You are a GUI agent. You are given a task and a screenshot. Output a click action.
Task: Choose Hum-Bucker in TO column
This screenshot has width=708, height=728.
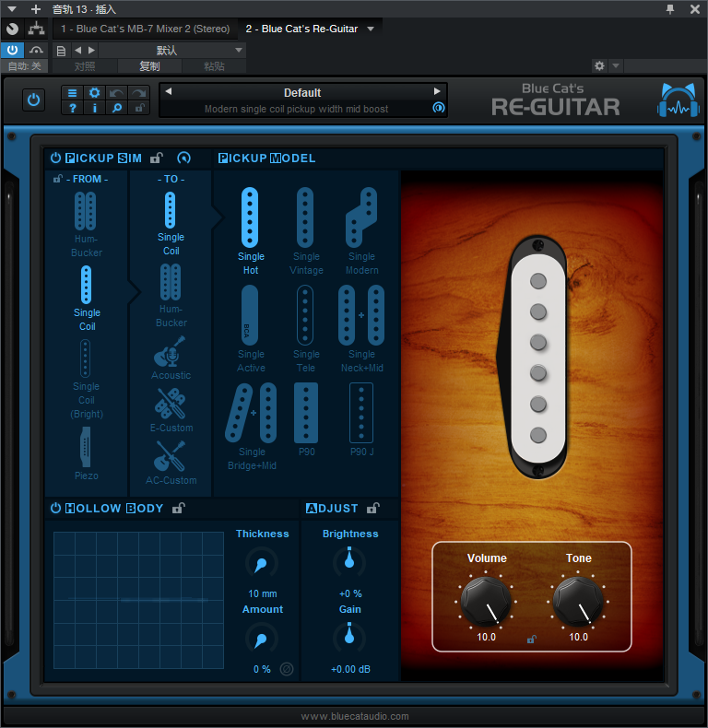click(x=171, y=296)
